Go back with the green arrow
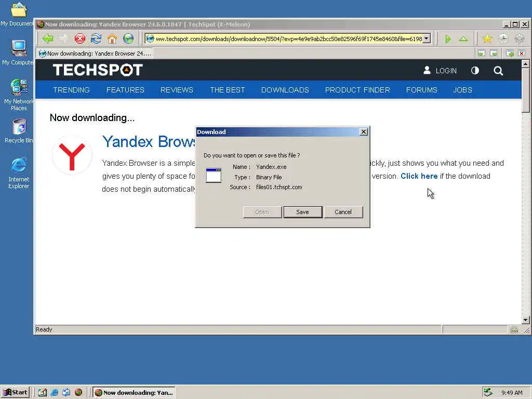This screenshot has width=532, height=399. click(x=48, y=38)
